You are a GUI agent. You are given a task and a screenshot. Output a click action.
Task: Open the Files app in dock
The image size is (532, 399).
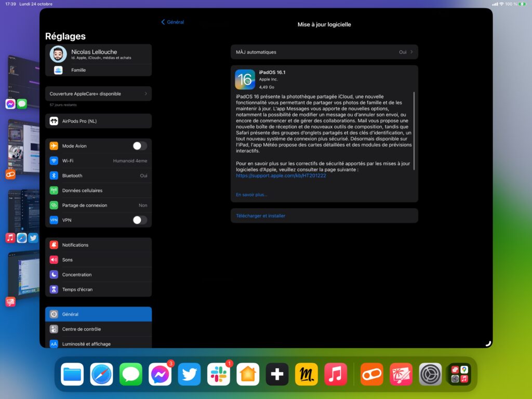click(x=72, y=374)
